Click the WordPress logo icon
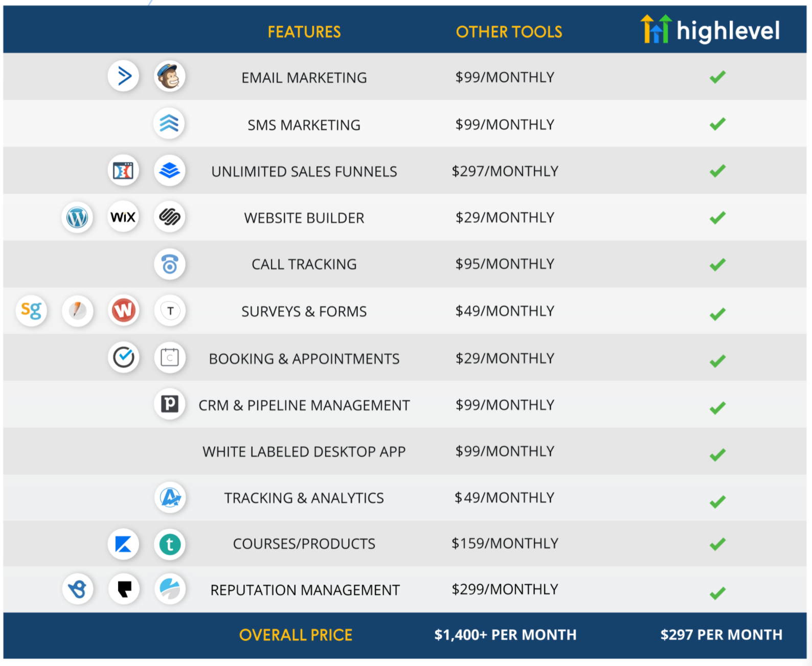This screenshot has width=812, height=666. pos(77,217)
